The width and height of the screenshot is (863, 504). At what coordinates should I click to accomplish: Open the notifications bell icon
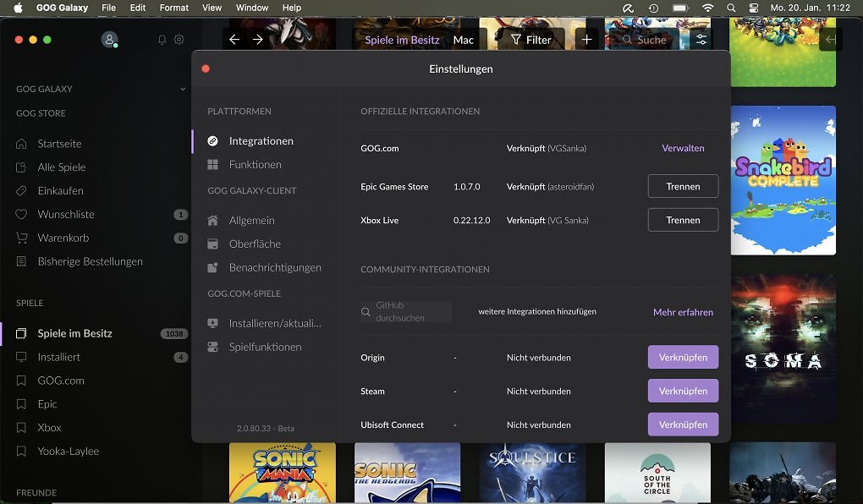click(162, 40)
